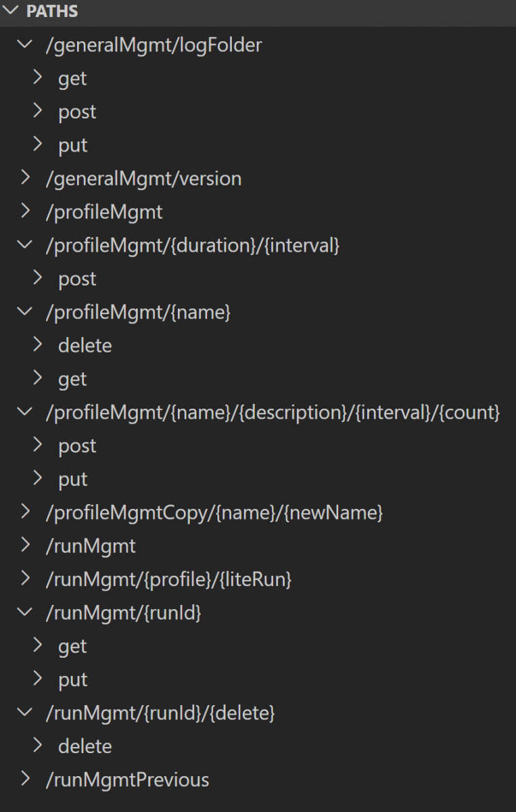
Task: Select put under the {count} path
Action: 72,479
